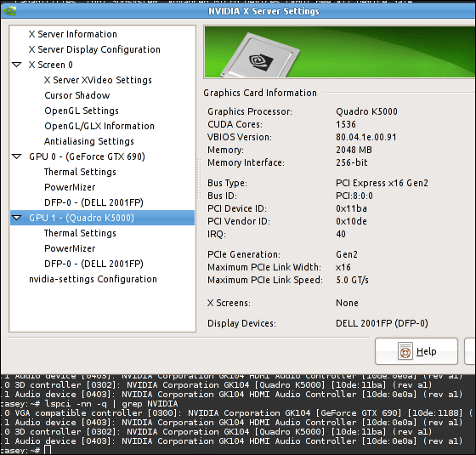Open PowerMizer under GPU 0

coord(70,187)
